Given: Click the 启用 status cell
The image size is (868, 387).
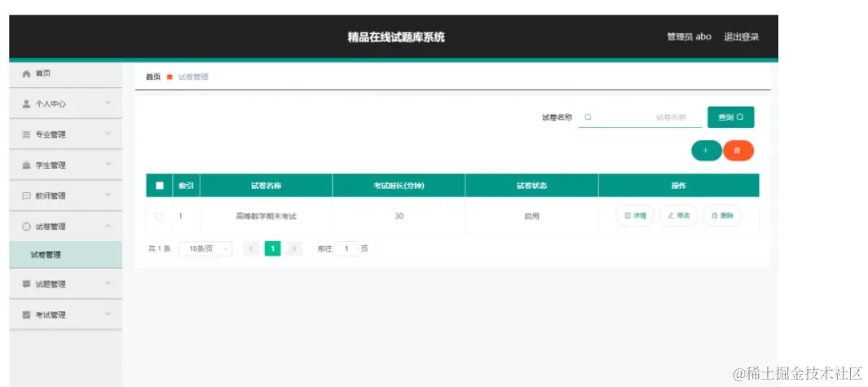Looking at the screenshot, I should coord(531,217).
